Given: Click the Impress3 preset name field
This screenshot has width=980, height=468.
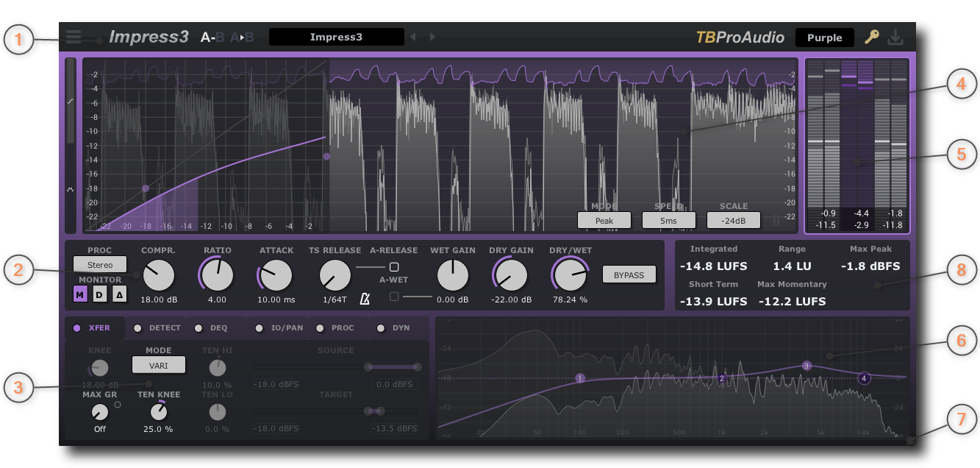Looking at the screenshot, I should coord(336,36).
